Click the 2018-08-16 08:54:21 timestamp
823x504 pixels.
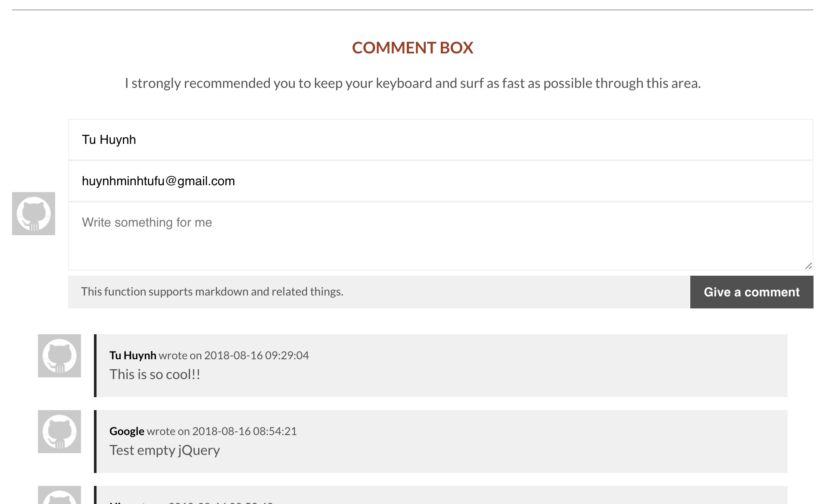244,431
